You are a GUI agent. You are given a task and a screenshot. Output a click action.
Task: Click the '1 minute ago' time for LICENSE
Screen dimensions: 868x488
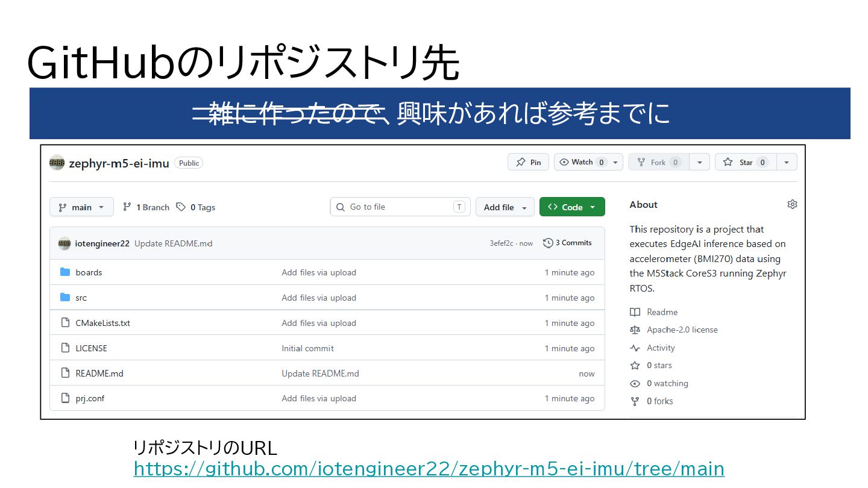coord(570,348)
